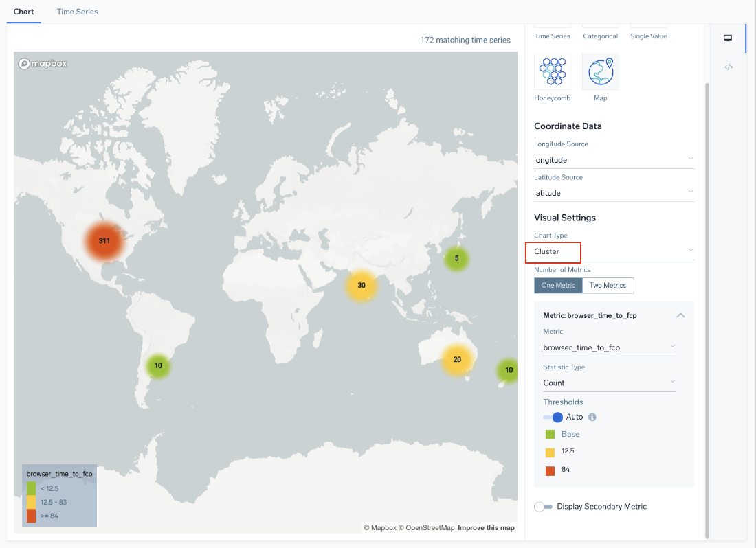
Task: Click the Improve this map link
Action: coord(486,528)
